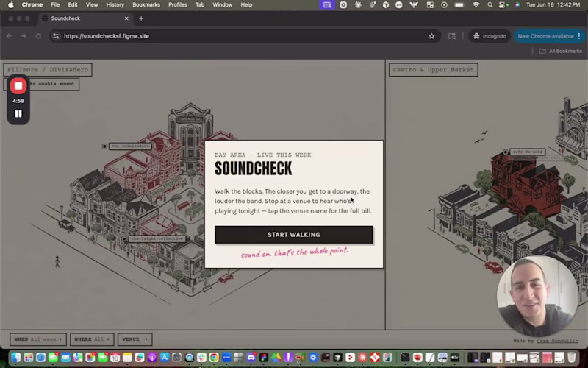Click the Castro & Upper Market label
The image size is (588, 368).
[x=433, y=69]
